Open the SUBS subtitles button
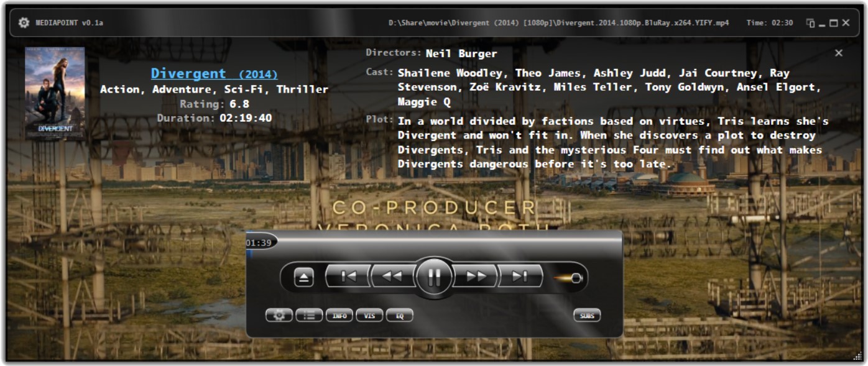 click(587, 315)
